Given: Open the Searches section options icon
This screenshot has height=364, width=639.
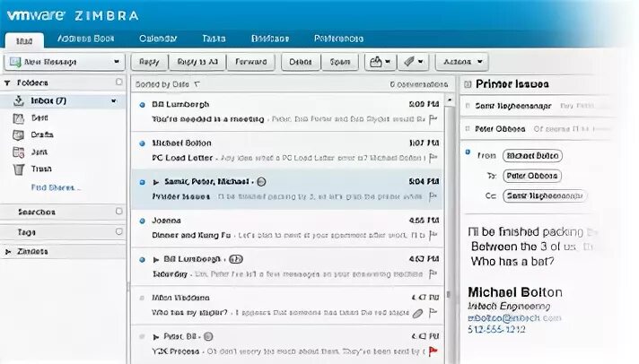Looking at the screenshot, I should tap(119, 212).
